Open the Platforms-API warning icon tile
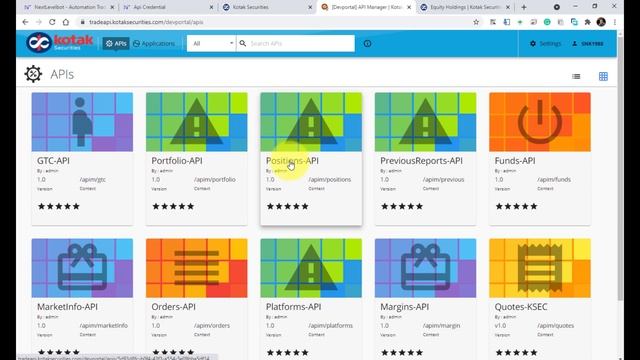This screenshot has height=360, width=640. [x=311, y=268]
